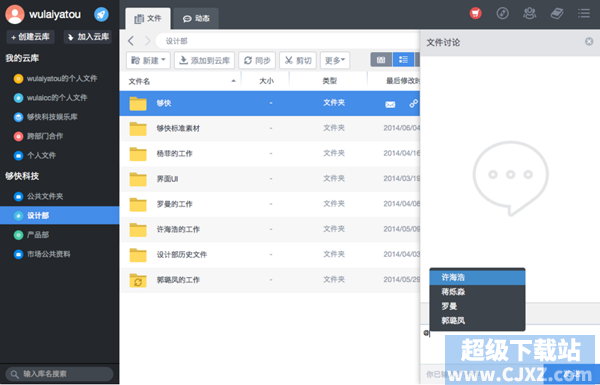Click folder icon of 设计部历史文件
The image size is (600, 385).
[x=138, y=255]
